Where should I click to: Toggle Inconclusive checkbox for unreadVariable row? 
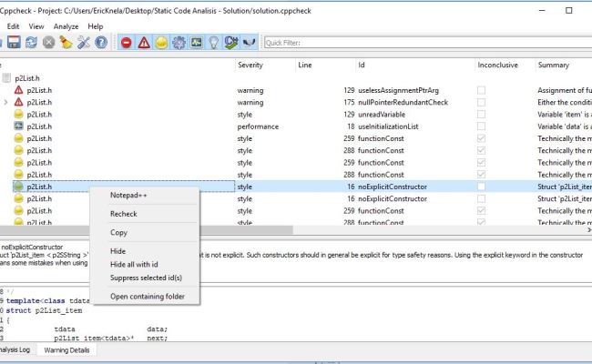pyautogui.click(x=481, y=115)
